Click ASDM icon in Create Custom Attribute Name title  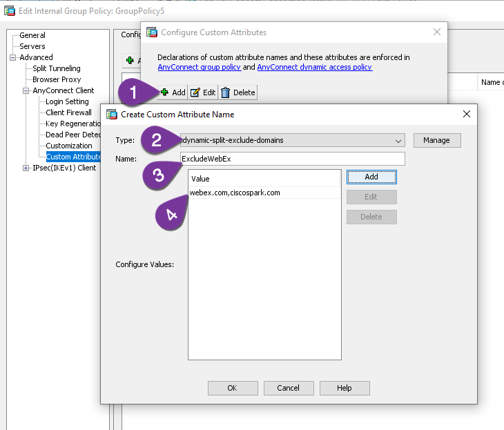pos(112,115)
